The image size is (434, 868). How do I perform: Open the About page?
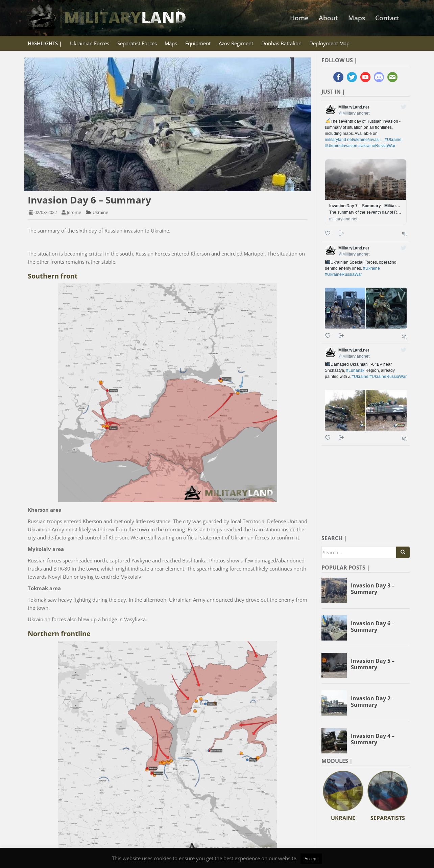[x=328, y=18]
